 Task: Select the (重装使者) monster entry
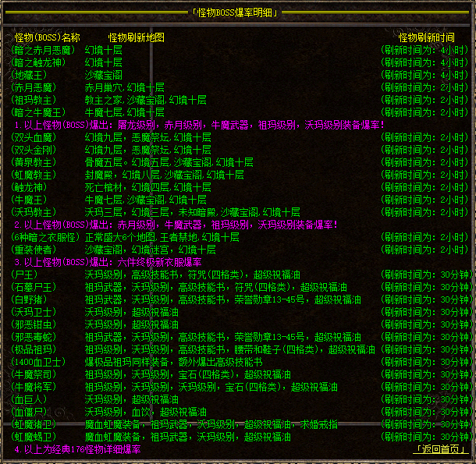35,250
